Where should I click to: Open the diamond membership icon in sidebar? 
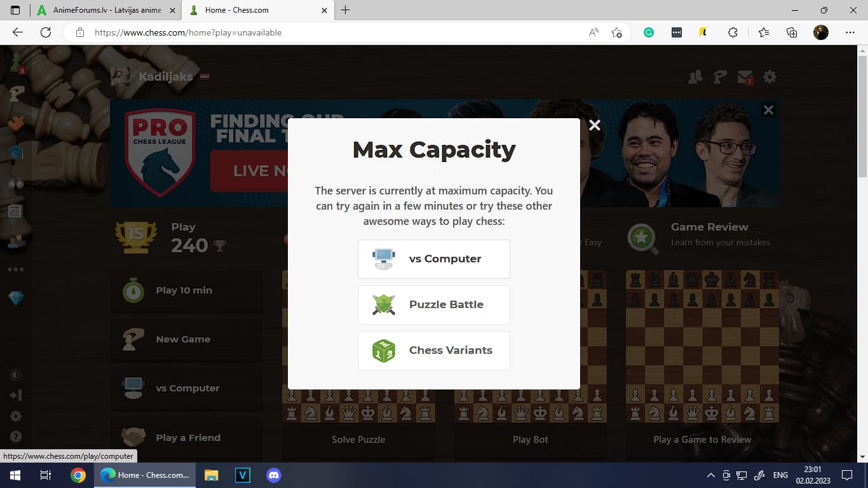pyautogui.click(x=16, y=299)
